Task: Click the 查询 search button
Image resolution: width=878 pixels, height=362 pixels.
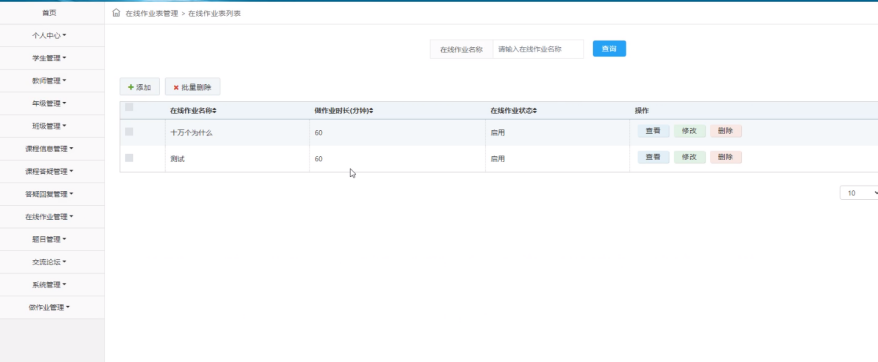Action: (609, 49)
